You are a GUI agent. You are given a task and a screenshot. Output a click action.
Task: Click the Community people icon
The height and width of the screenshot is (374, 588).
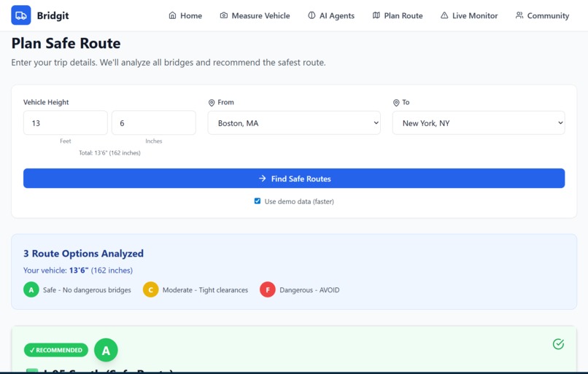click(519, 15)
